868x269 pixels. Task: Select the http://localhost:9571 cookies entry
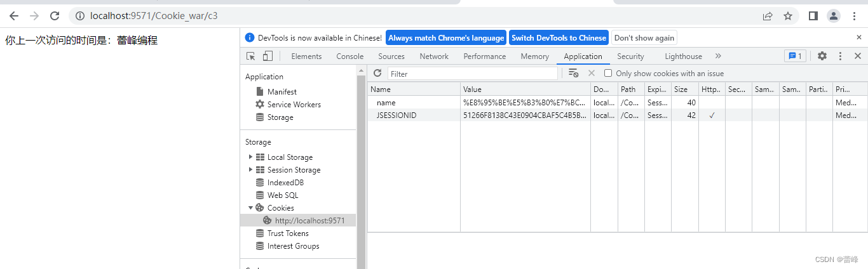tap(298, 220)
